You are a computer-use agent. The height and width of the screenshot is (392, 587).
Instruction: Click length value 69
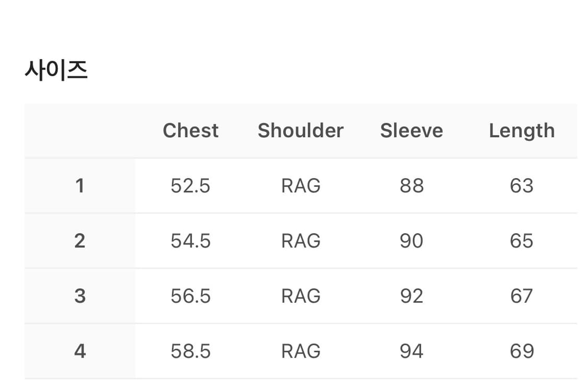521,351
